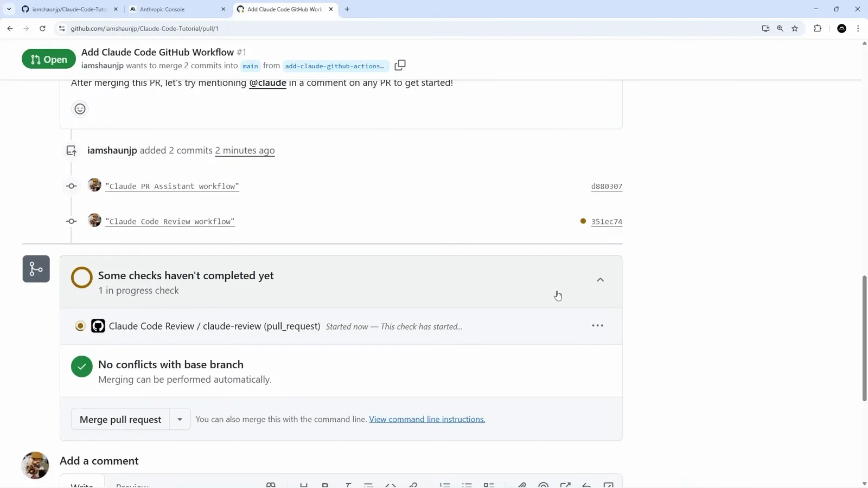868x488 pixels.
Task: Open View command line instructions link
Action: pyautogui.click(x=427, y=419)
